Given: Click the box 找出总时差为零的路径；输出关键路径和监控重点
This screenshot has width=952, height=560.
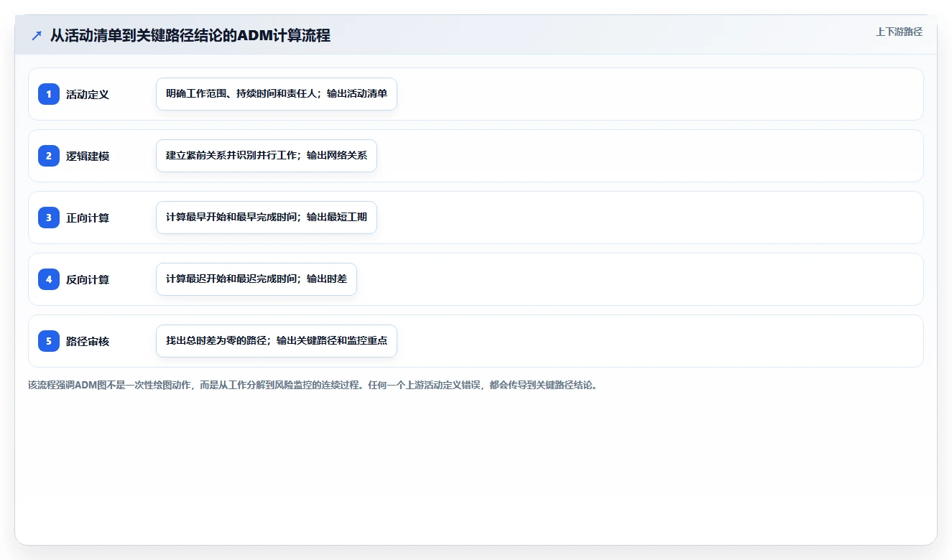Looking at the screenshot, I should (277, 341).
